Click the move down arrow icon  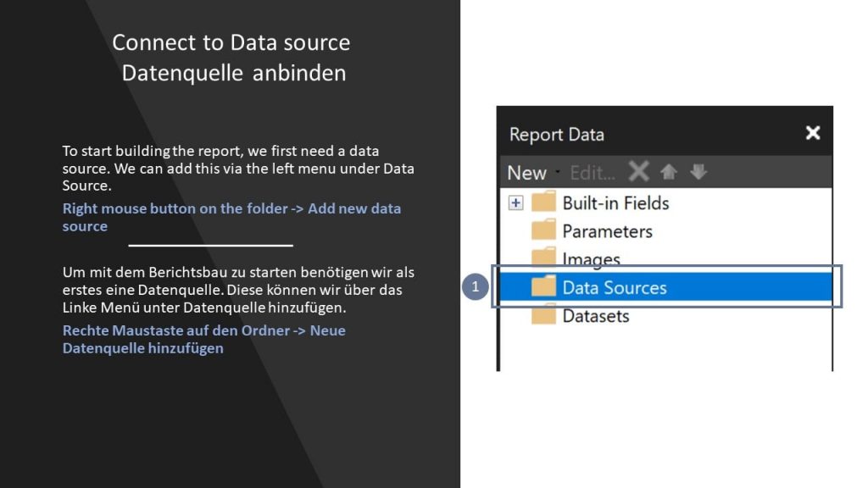pyautogui.click(x=698, y=172)
